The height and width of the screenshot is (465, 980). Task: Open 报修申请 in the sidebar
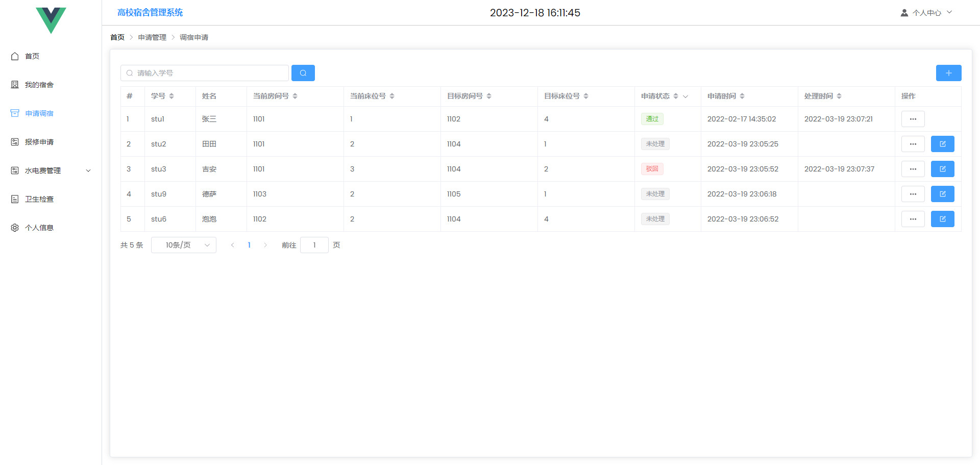51,142
